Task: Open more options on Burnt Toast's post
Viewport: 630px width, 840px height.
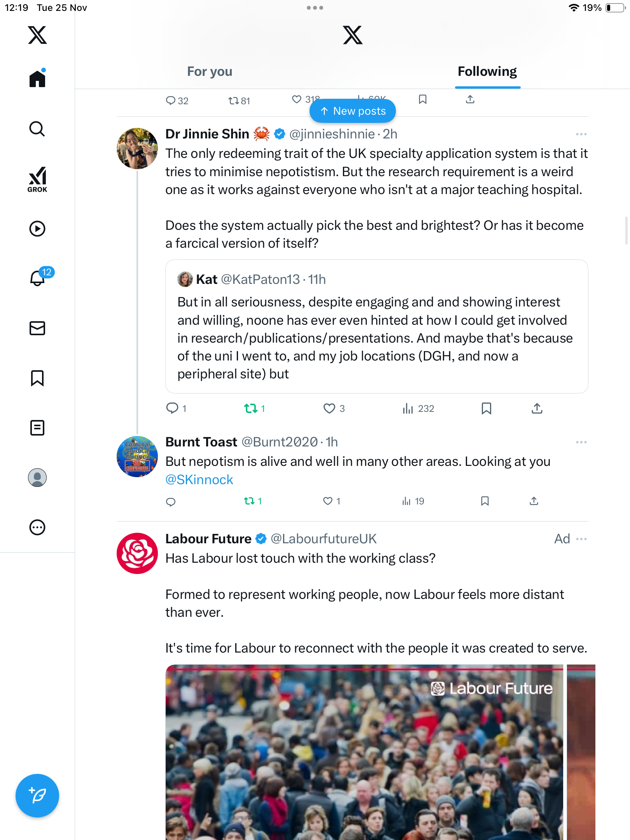Action: [581, 442]
